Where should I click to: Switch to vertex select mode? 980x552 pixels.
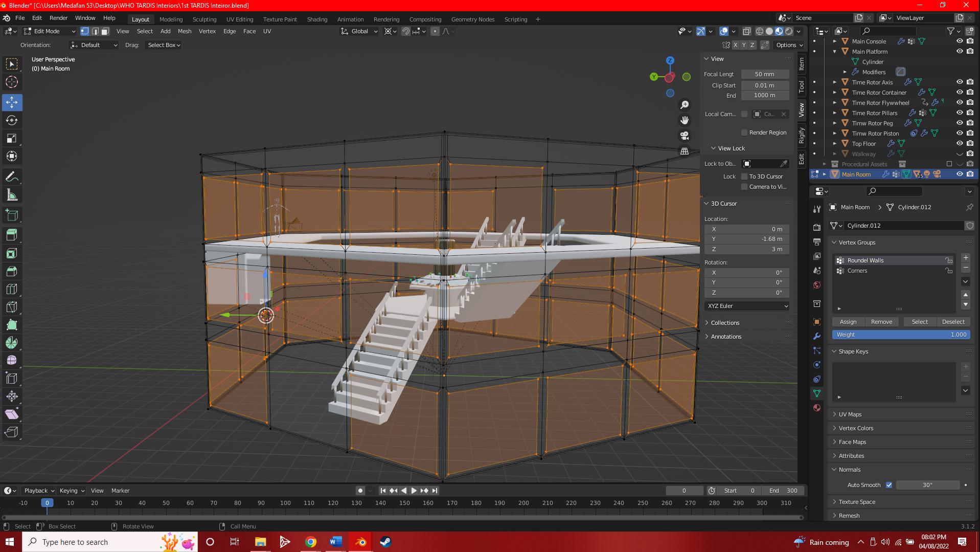85,31
